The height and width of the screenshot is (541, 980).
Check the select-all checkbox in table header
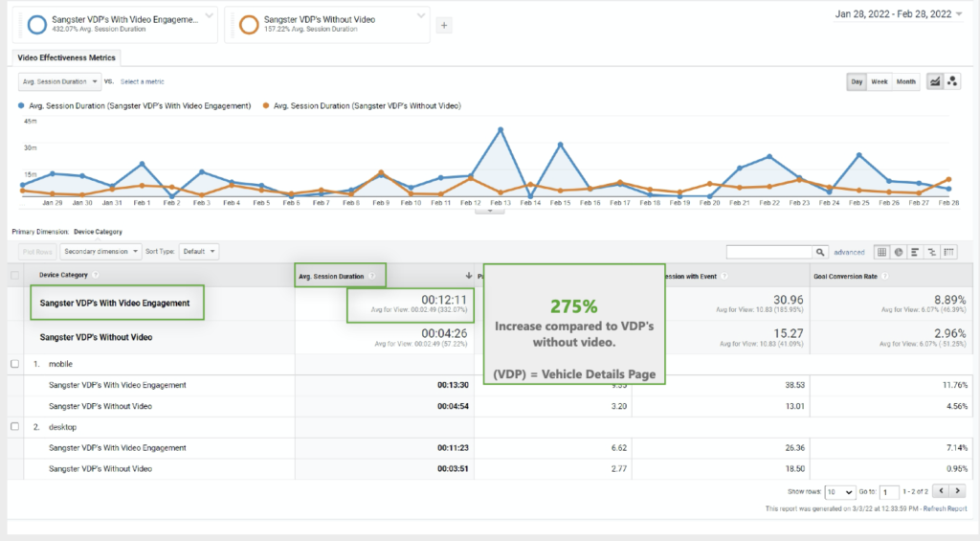(15, 275)
